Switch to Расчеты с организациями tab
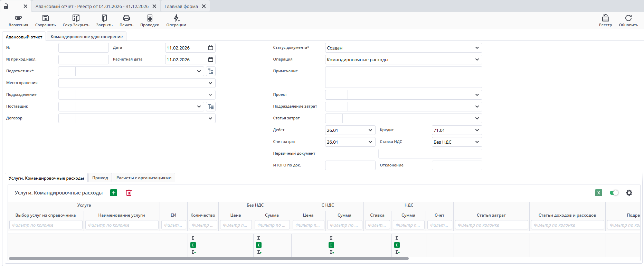644x272 pixels. pos(144,178)
